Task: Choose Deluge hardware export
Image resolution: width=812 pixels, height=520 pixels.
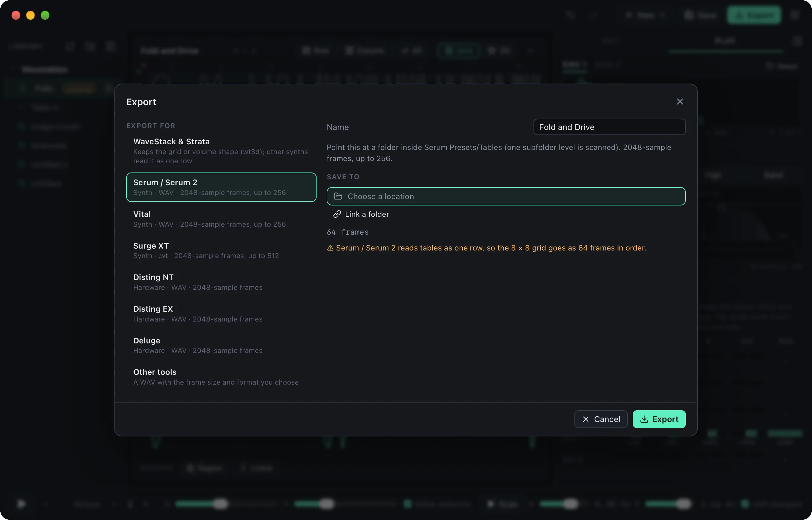Action: [221, 345]
